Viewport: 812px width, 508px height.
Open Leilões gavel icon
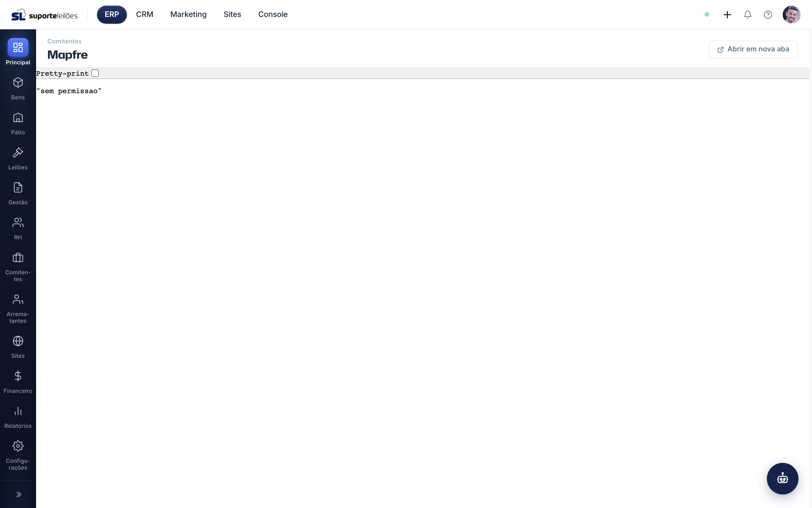coord(18,152)
